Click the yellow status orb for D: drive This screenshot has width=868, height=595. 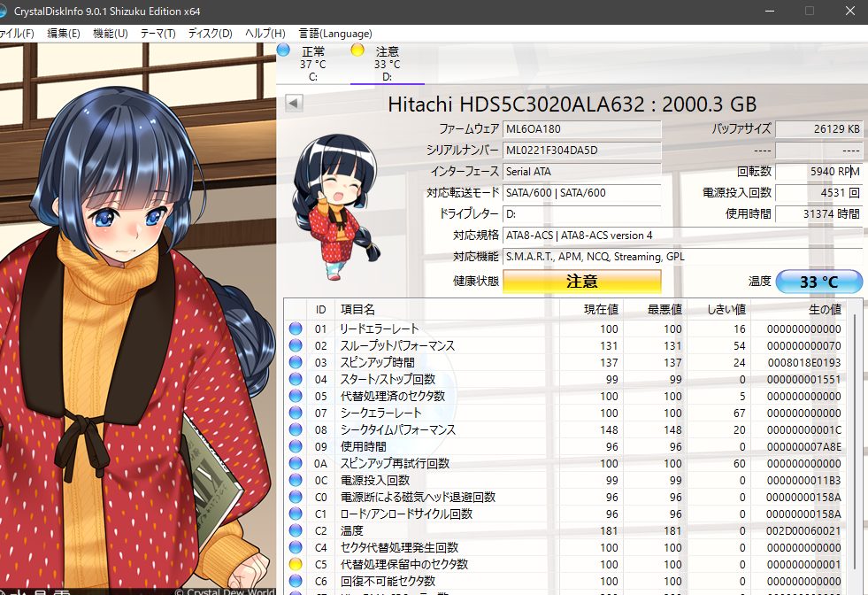(357, 50)
